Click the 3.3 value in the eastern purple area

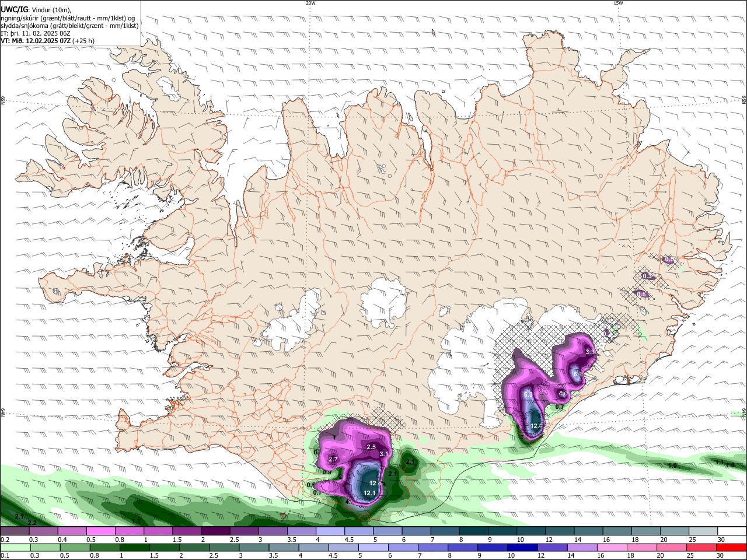coord(591,352)
